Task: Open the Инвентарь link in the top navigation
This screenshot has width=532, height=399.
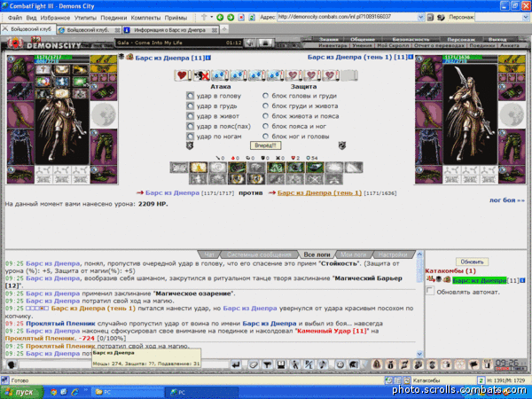Action: 332,45
